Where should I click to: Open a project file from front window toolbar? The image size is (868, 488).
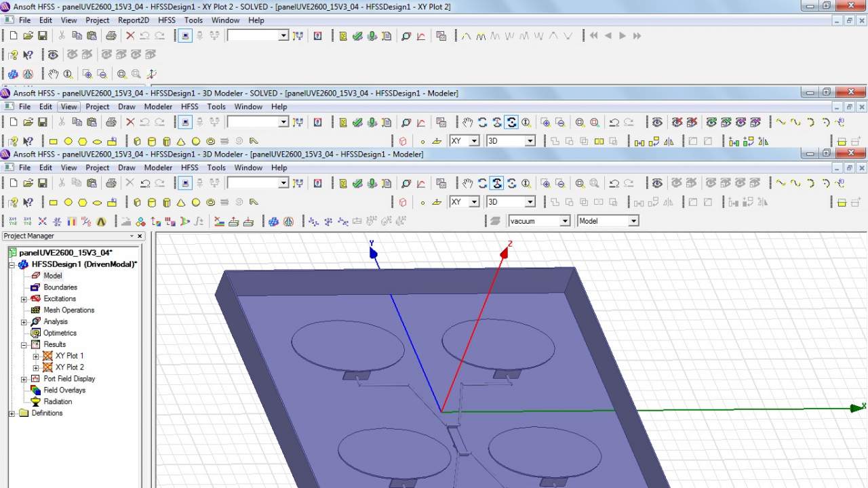click(28, 183)
